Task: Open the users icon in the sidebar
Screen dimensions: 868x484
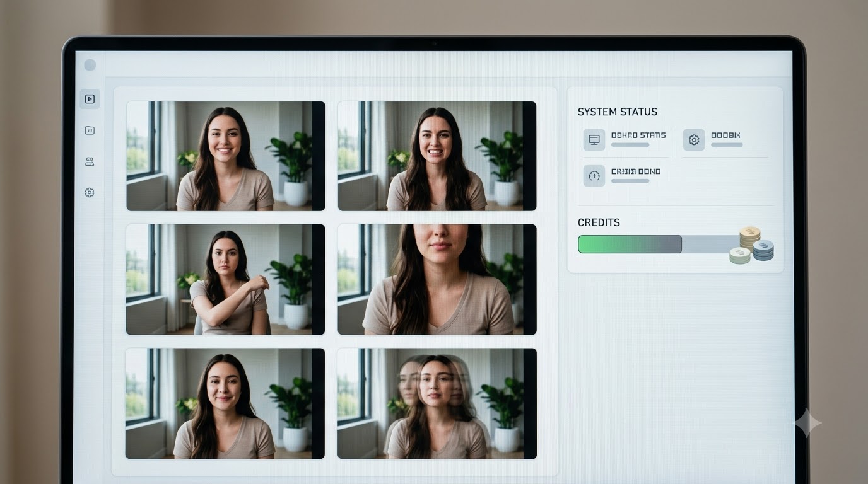Action: tap(90, 161)
